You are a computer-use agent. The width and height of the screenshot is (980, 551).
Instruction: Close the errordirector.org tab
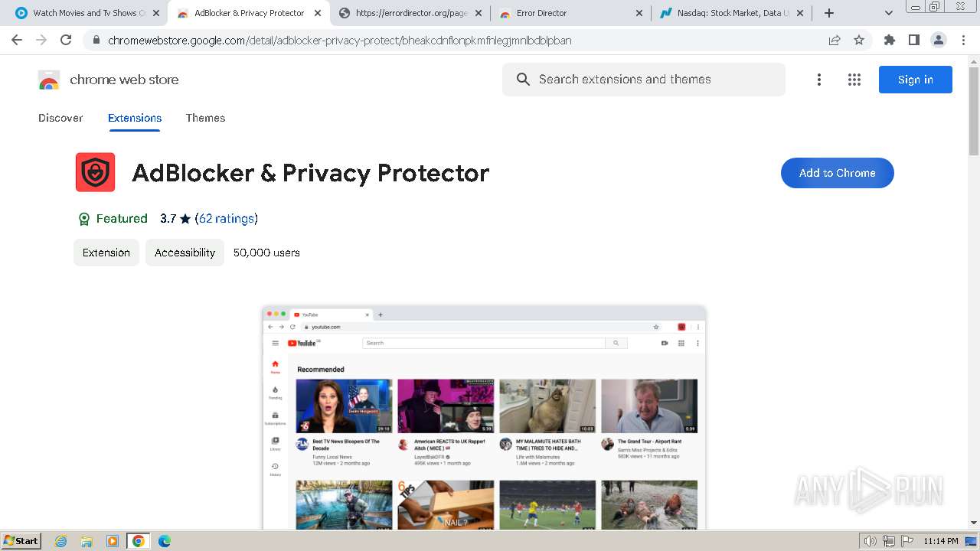478,13
